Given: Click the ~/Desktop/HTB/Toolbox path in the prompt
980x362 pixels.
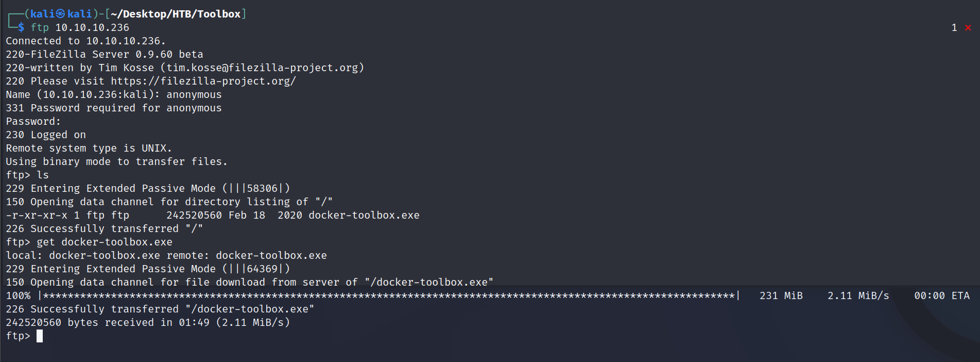Looking at the screenshot, I should click(176, 14).
